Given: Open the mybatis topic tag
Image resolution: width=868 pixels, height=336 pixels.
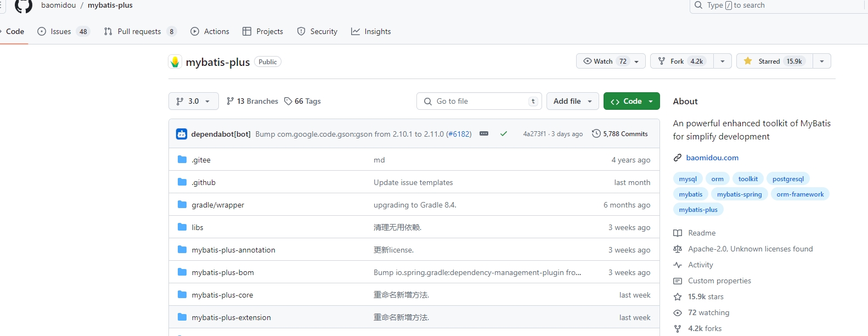Looking at the screenshot, I should tap(690, 194).
